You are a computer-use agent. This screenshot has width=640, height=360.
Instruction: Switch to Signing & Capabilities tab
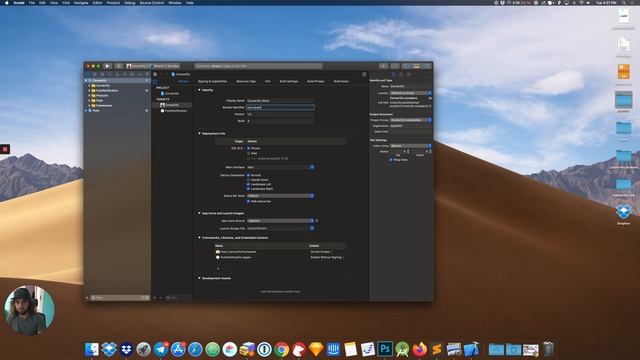pyautogui.click(x=212, y=81)
